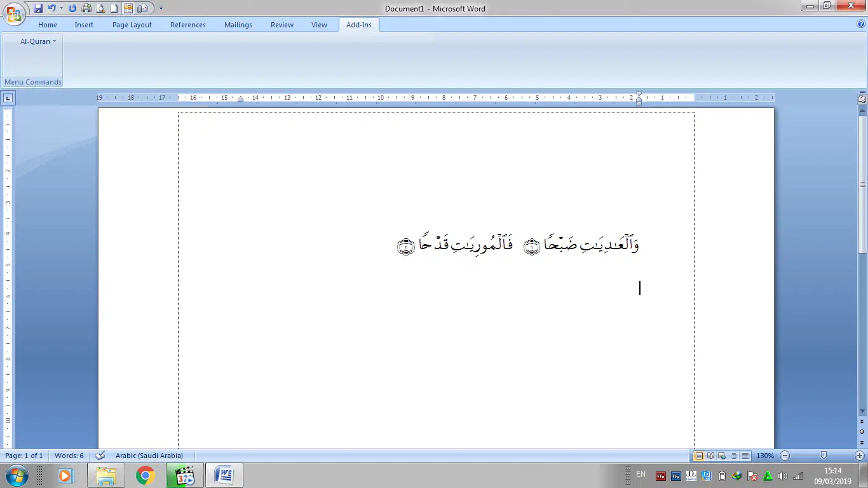Click Page: 1 of 1 in status bar
Image resolution: width=868 pixels, height=488 pixels.
(24, 456)
